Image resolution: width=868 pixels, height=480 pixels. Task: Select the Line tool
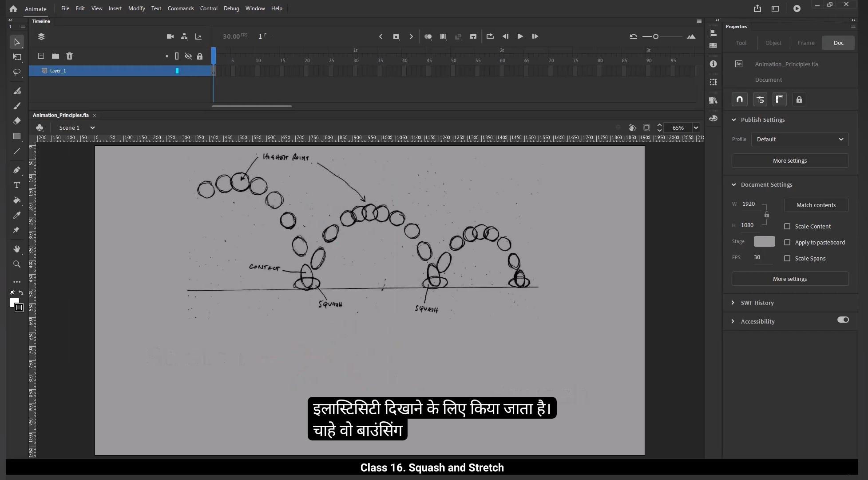[17, 151]
